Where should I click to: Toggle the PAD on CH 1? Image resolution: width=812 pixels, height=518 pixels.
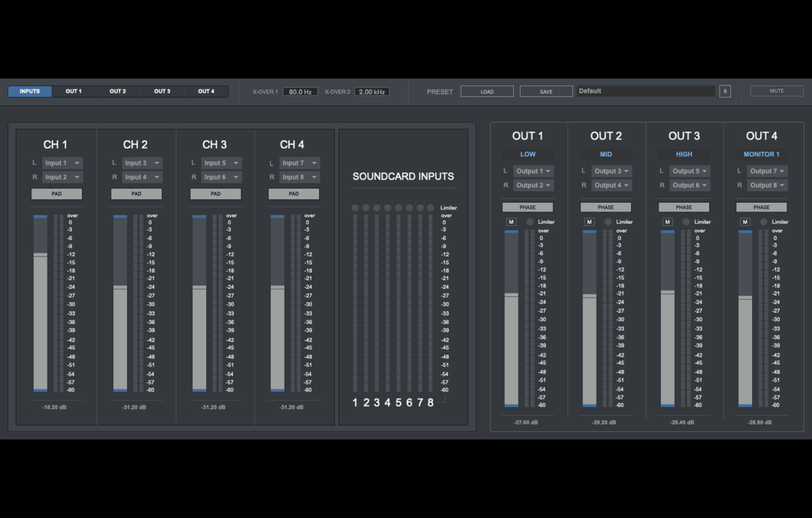[x=56, y=193]
